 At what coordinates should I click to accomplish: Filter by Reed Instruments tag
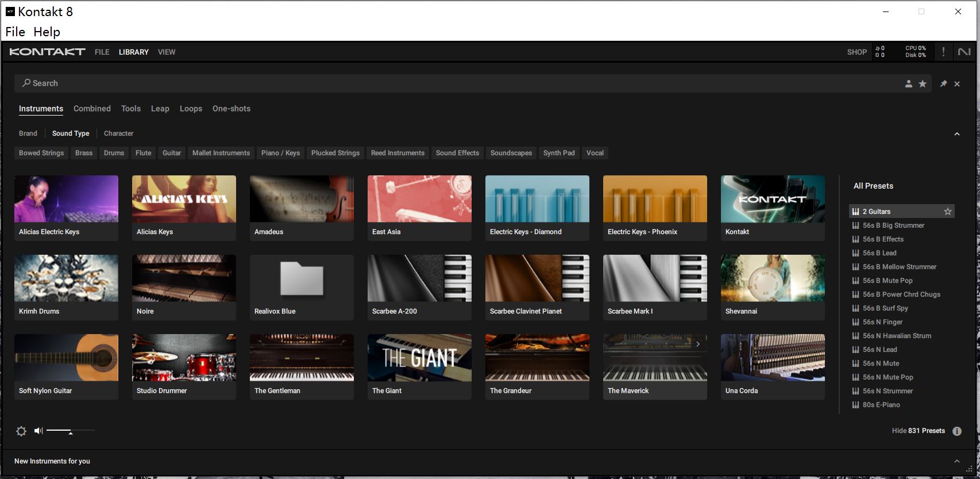[398, 153]
